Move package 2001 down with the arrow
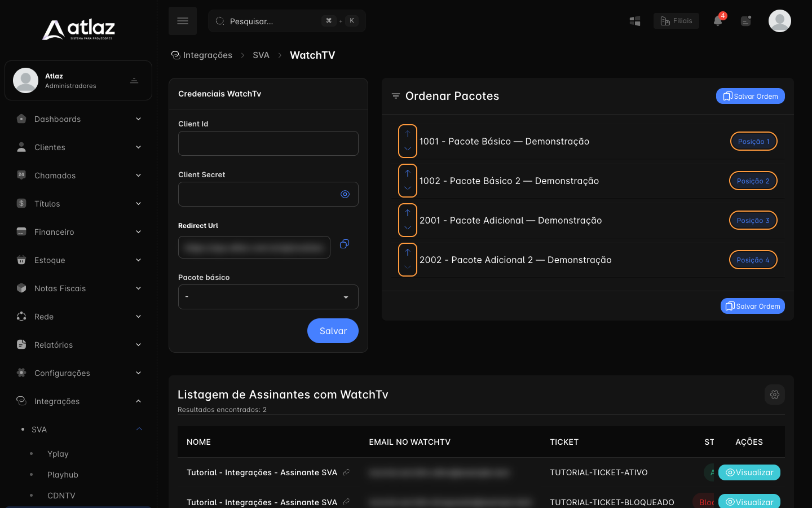This screenshot has width=812, height=508. coord(408,227)
